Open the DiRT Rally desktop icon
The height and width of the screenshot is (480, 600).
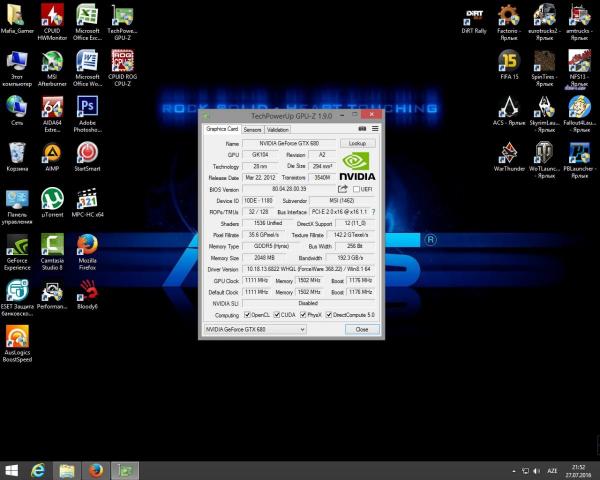coord(475,16)
